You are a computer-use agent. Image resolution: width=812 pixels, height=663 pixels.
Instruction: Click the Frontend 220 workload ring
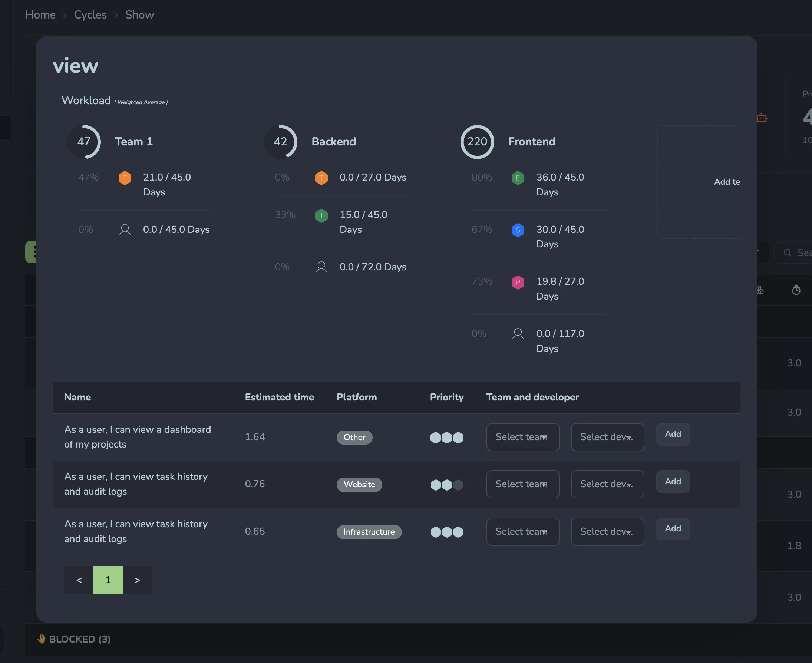tap(477, 142)
